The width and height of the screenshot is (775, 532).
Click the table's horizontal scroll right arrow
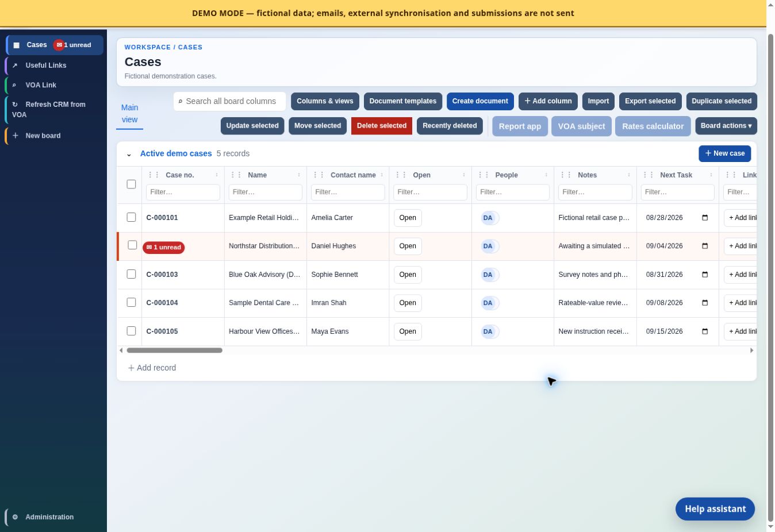coord(751,350)
